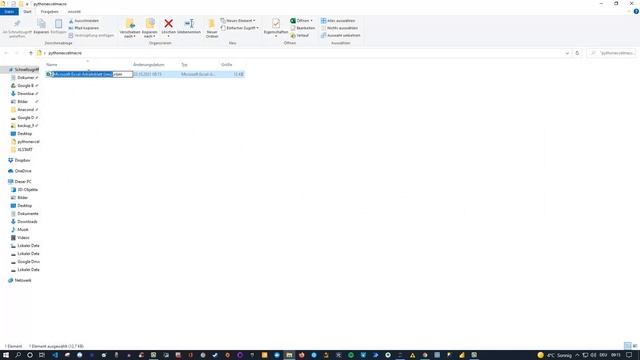The width and height of the screenshot is (640, 360).
Task: Switch to details view in status bar
Action: pos(627,346)
